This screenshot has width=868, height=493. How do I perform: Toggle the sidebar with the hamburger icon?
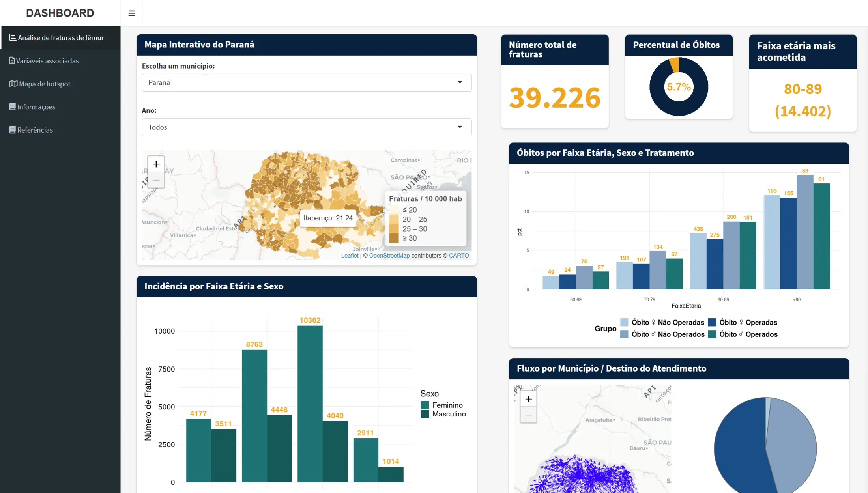131,13
